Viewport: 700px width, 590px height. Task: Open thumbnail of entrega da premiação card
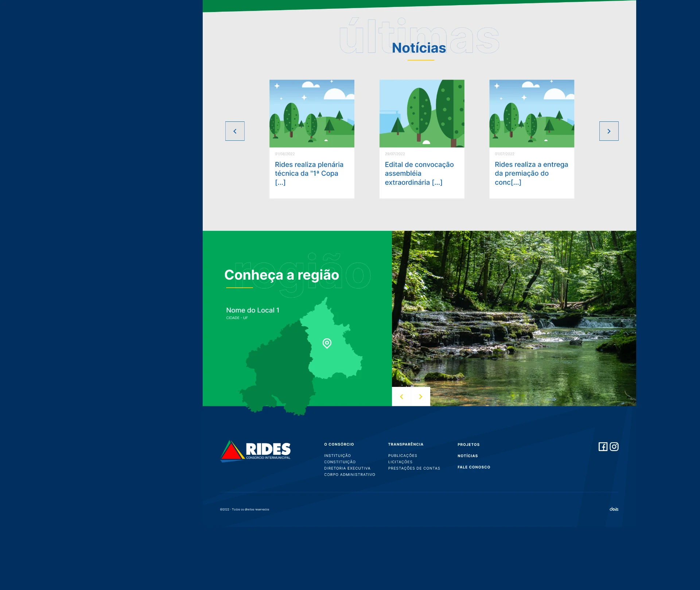[x=532, y=113]
